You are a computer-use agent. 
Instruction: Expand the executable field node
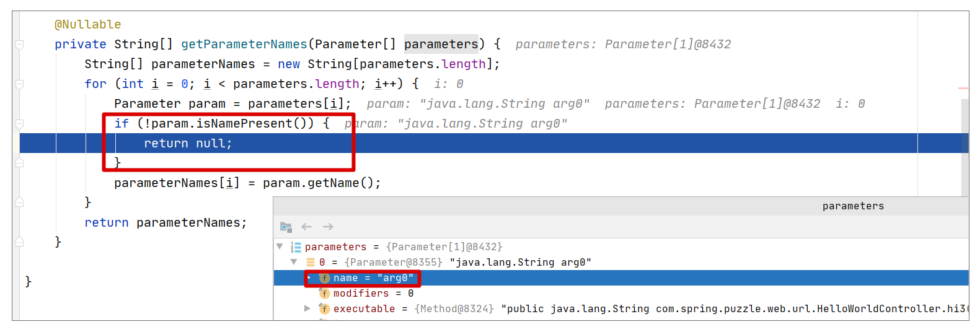(x=307, y=308)
